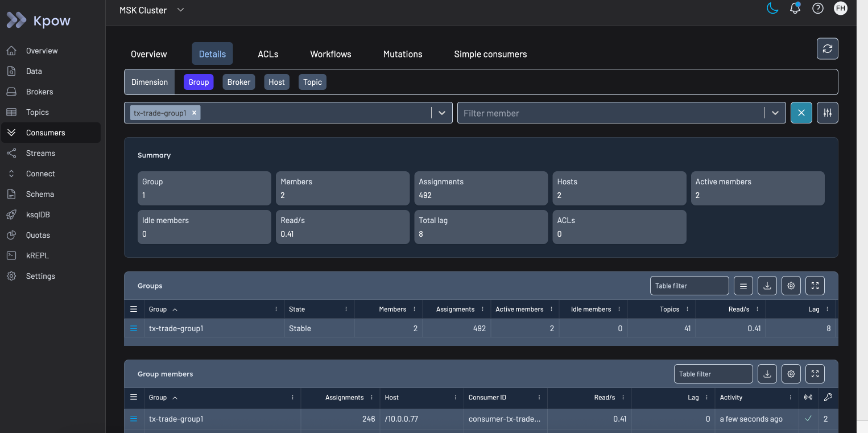The height and width of the screenshot is (433, 868).
Task: Open the group filter dropdown arrow
Action: (442, 113)
